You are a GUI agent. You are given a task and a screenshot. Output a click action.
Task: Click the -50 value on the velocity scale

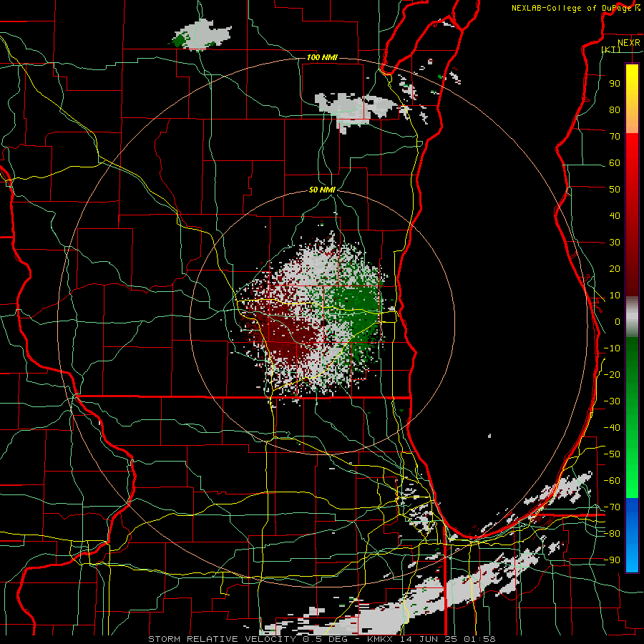(x=612, y=454)
